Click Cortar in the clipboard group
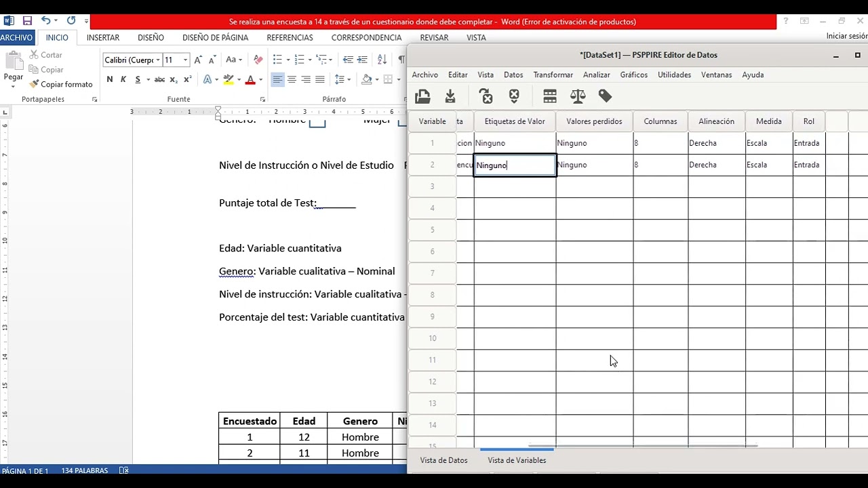Viewport: 868px width, 488px height. [46, 55]
